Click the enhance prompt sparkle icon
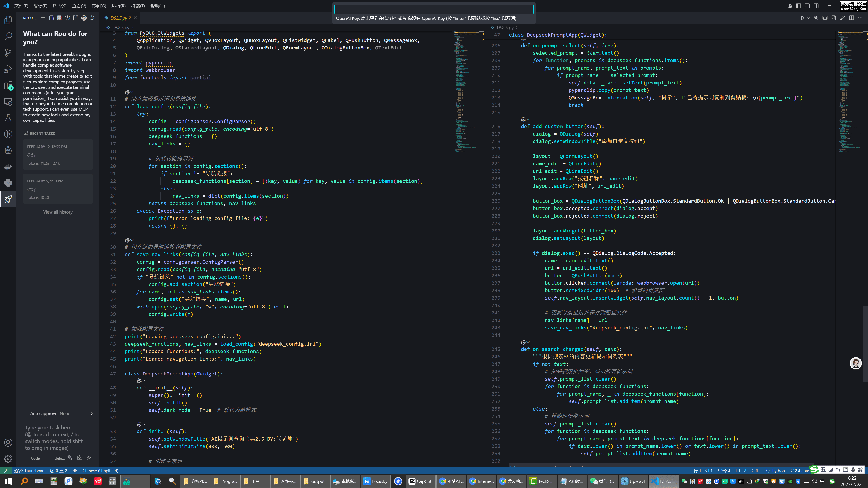 [x=70, y=458]
